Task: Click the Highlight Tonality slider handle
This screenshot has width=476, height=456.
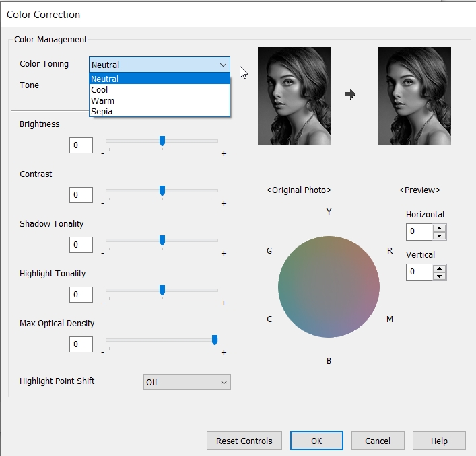Action: point(162,290)
